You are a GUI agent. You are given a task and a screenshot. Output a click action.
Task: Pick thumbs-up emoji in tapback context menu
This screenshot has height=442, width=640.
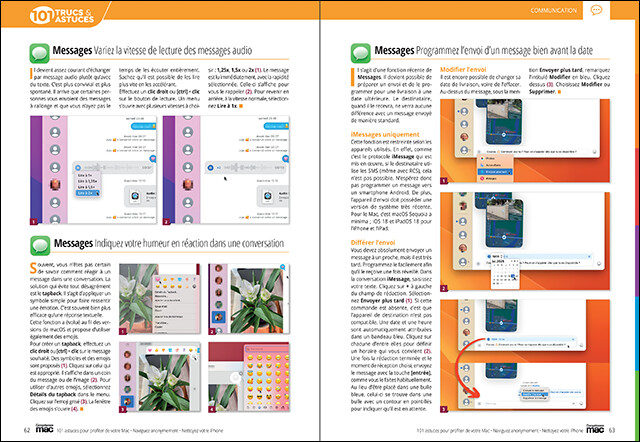[165, 280]
